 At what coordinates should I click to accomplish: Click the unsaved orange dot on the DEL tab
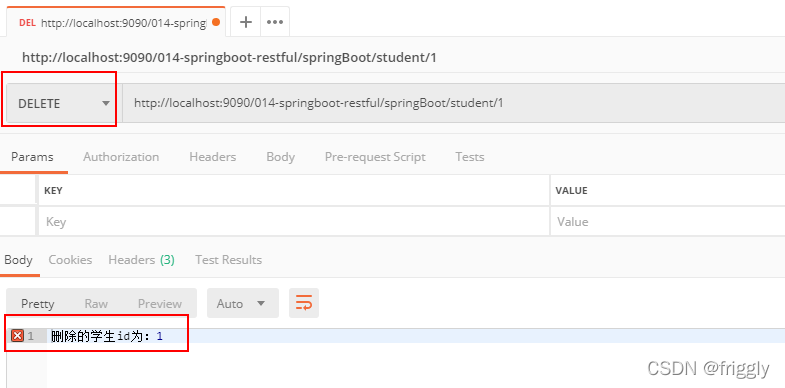[216, 22]
